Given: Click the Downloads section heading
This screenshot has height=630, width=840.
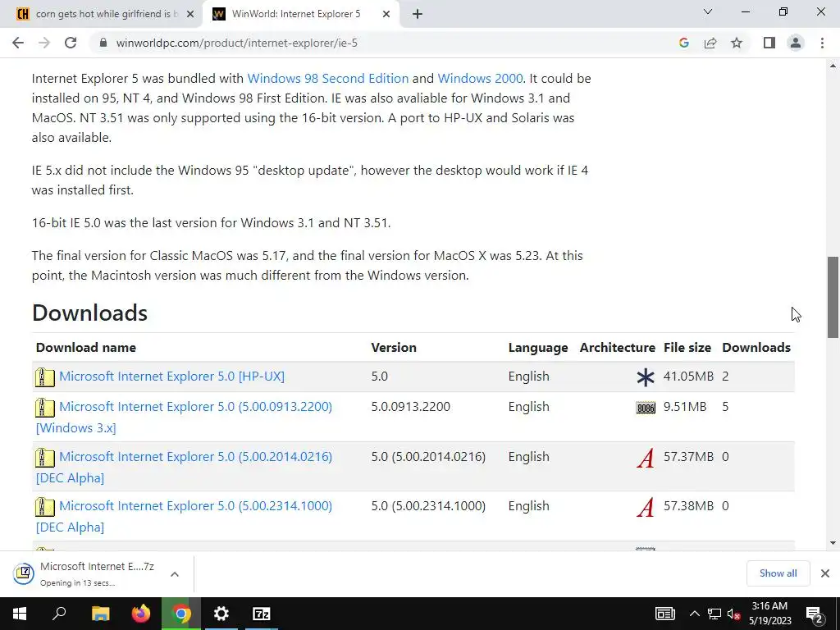Looking at the screenshot, I should click(x=89, y=313).
